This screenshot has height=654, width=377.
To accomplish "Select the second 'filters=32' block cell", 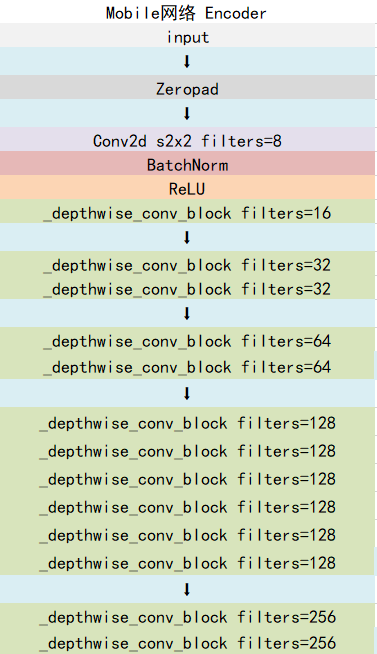I will [188, 287].
